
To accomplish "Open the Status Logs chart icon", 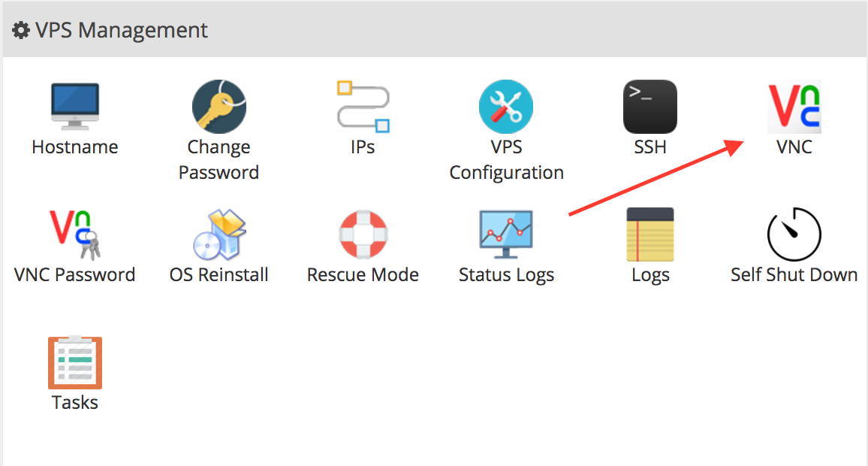I will 506,235.
